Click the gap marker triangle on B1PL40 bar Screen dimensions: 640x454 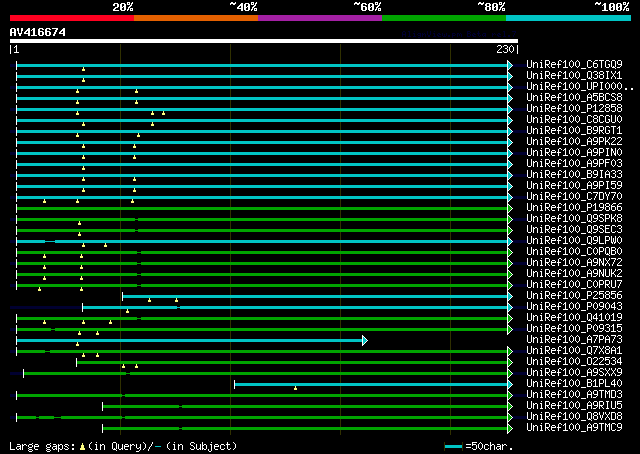click(x=295, y=388)
